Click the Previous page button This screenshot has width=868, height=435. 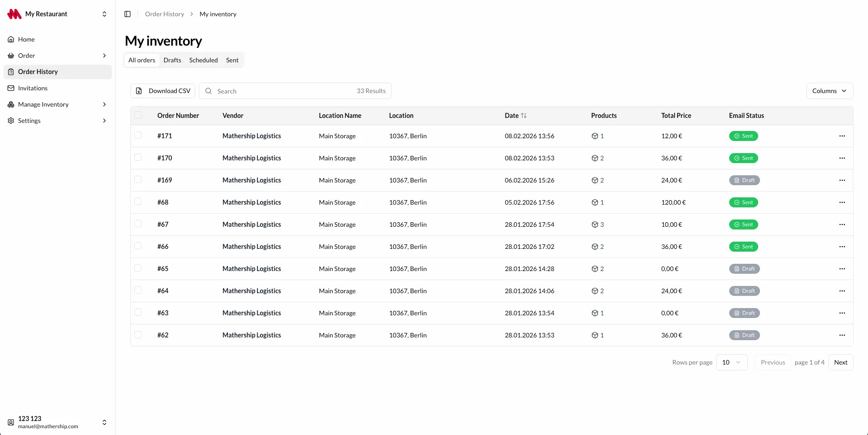(x=773, y=362)
